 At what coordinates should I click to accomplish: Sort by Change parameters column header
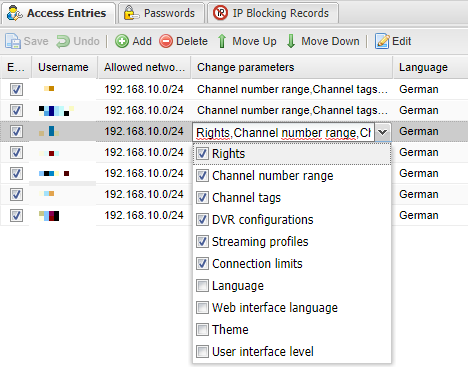point(292,67)
